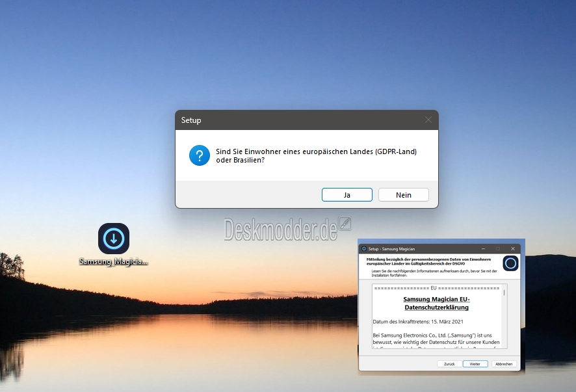
Task: Click Weiter in Samsung Magician setup window
Action: click(475, 363)
